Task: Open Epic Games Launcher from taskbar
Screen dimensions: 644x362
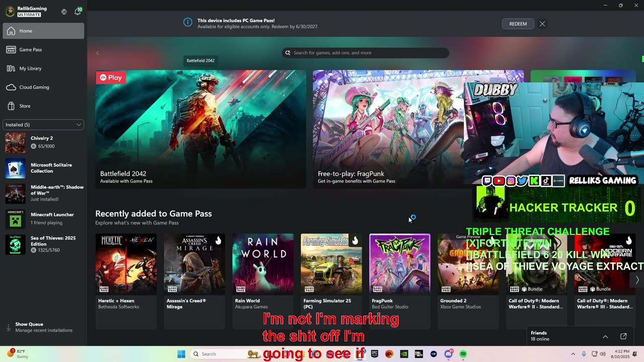Action: 374,354
